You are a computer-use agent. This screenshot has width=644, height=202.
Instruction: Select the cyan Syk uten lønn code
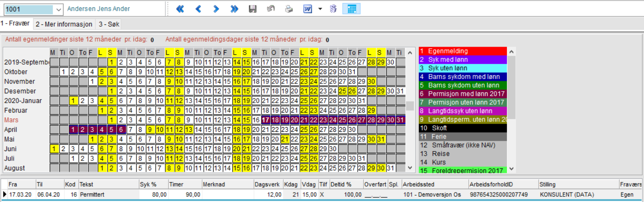pyautogui.click(x=462, y=68)
